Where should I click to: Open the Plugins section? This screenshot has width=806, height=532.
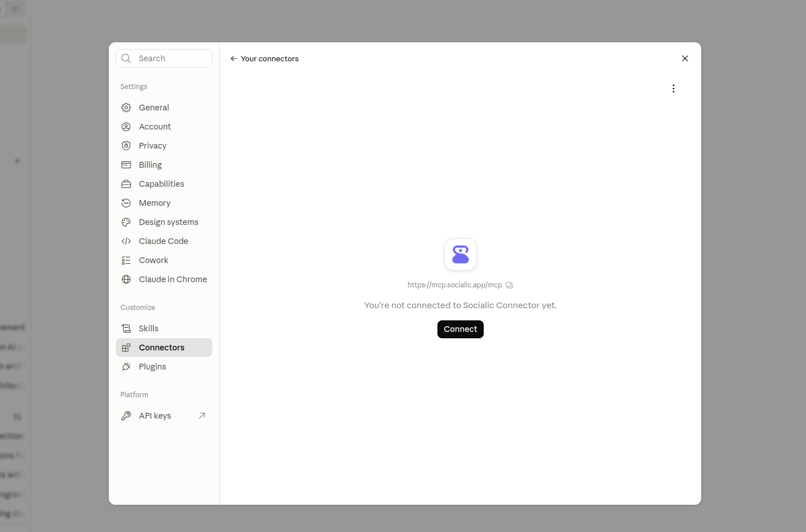point(164,367)
